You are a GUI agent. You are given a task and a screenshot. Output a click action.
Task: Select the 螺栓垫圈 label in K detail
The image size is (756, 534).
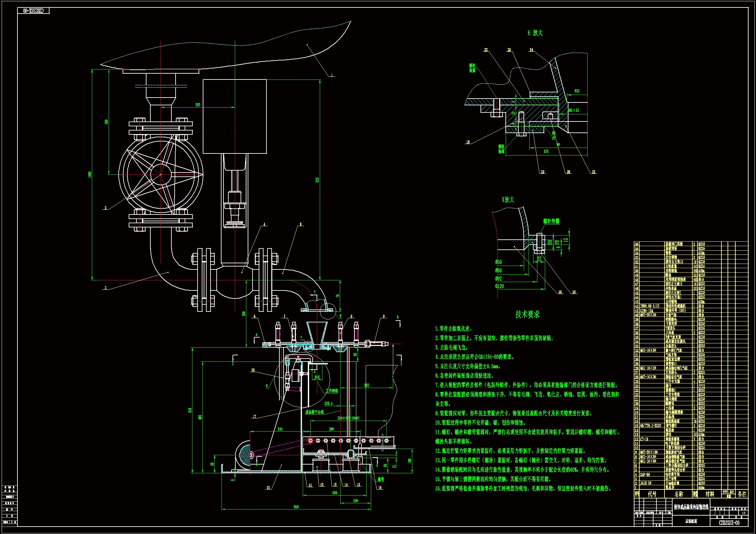551,221
